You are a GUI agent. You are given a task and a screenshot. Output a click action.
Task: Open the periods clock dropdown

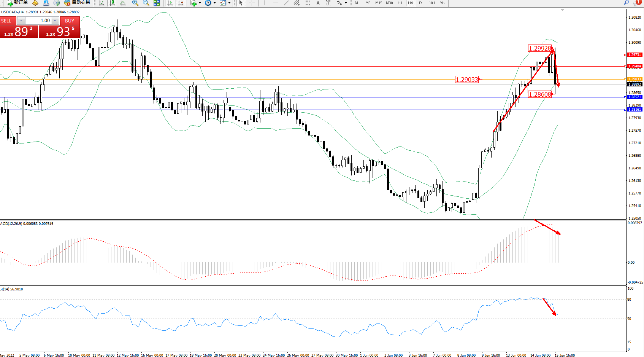pos(214,3)
